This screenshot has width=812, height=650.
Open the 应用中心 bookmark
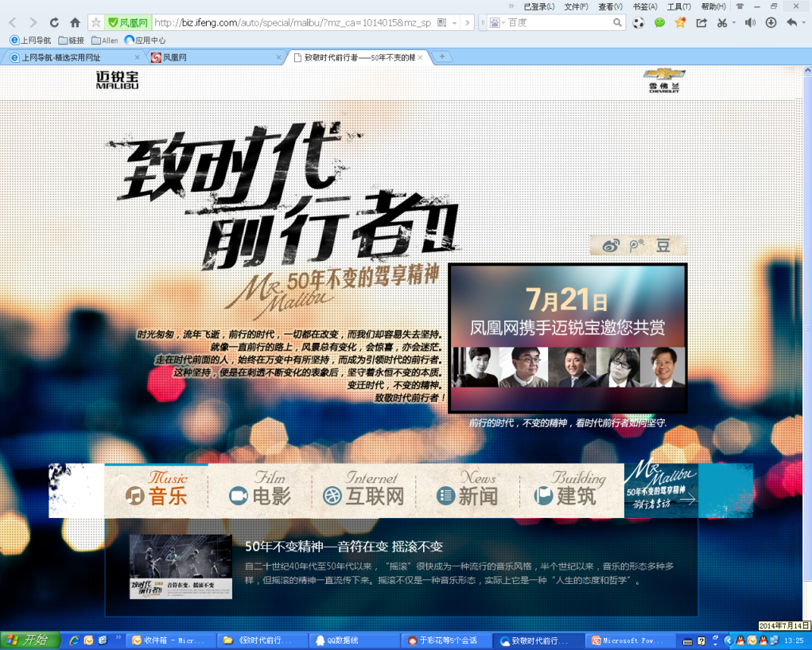coord(145,41)
